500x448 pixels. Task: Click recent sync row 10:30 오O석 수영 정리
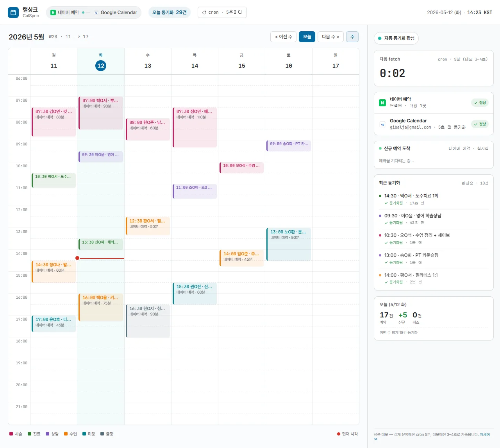[434, 238]
